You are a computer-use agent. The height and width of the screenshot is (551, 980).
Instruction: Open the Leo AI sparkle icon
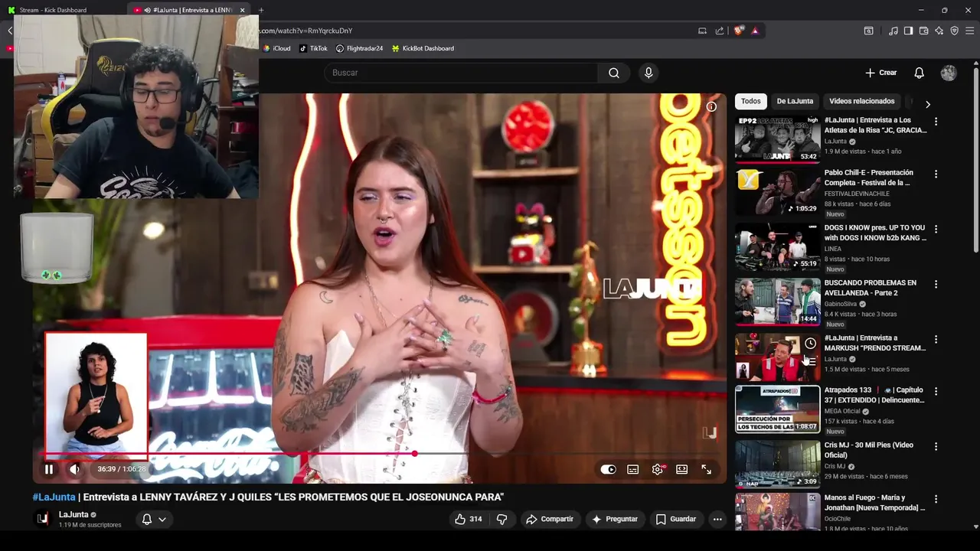pyautogui.click(x=939, y=31)
